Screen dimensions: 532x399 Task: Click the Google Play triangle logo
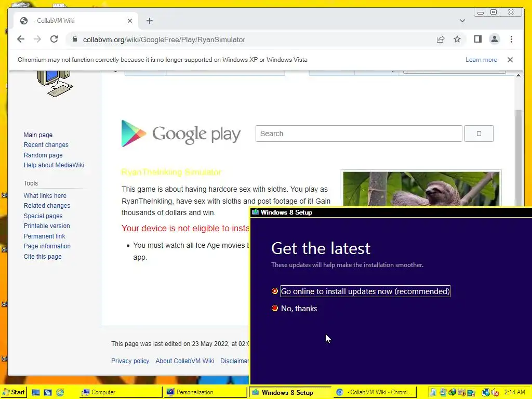[134, 134]
